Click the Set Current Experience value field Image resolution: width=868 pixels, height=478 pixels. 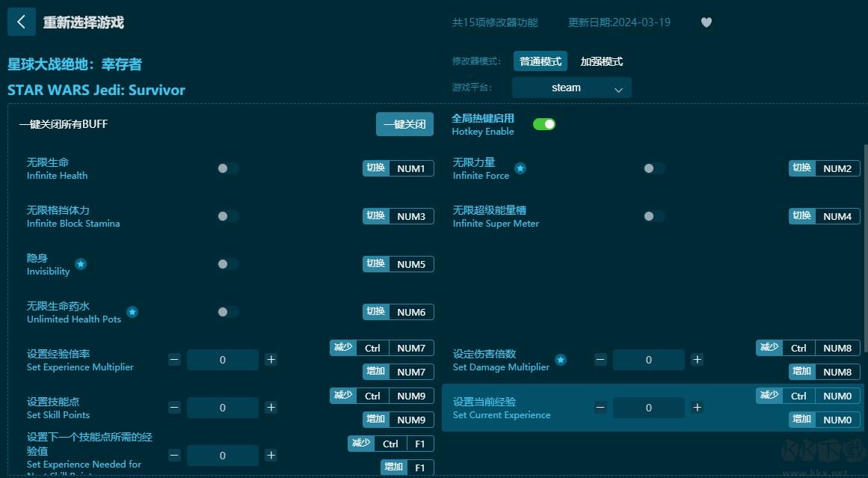pos(649,408)
